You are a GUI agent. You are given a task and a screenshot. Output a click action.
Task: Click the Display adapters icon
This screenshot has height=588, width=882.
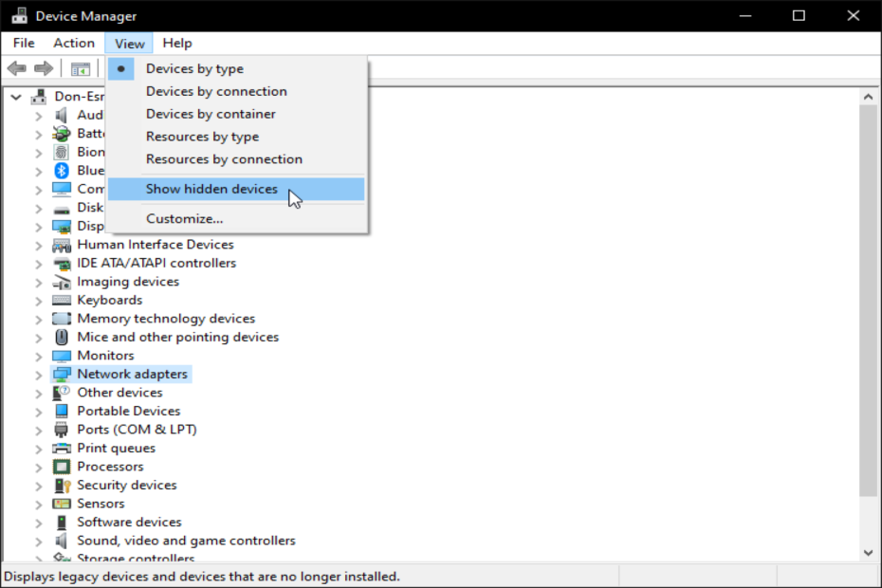[62, 227]
